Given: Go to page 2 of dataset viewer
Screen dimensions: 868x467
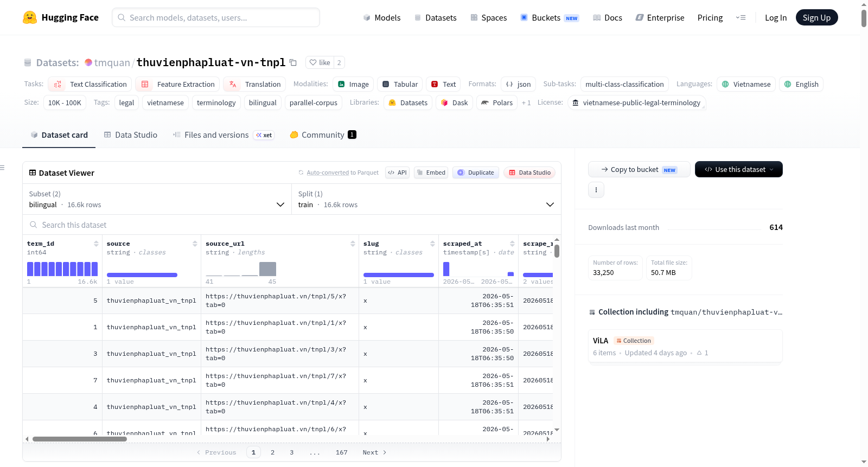Looking at the screenshot, I should pos(272,452).
